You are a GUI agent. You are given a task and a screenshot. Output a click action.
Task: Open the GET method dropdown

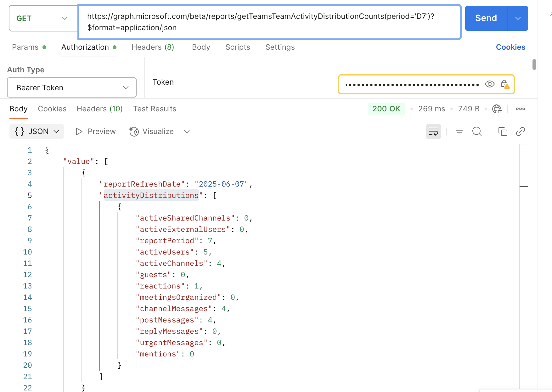pyautogui.click(x=43, y=18)
